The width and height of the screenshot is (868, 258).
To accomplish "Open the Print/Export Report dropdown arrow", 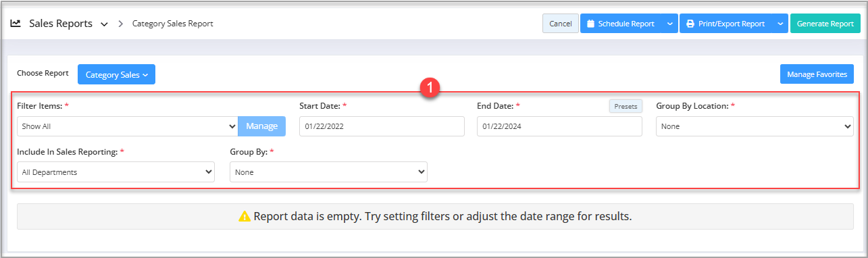I will [780, 24].
